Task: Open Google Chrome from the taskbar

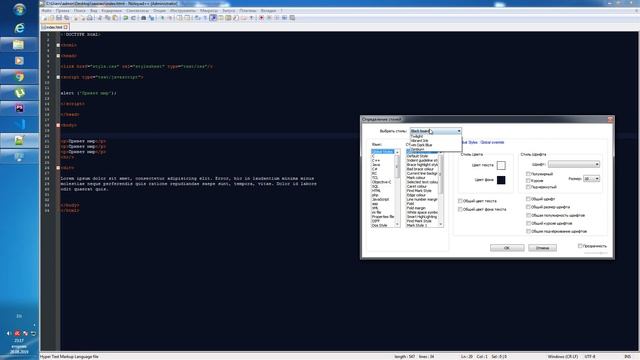Action: (19, 76)
